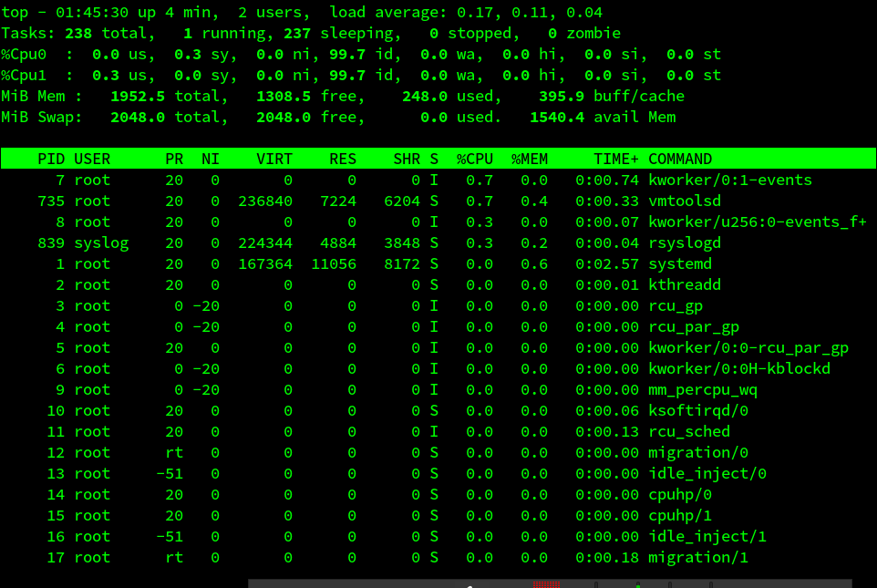Sort processes by the PID column header
The image size is (877, 588).
51,158
